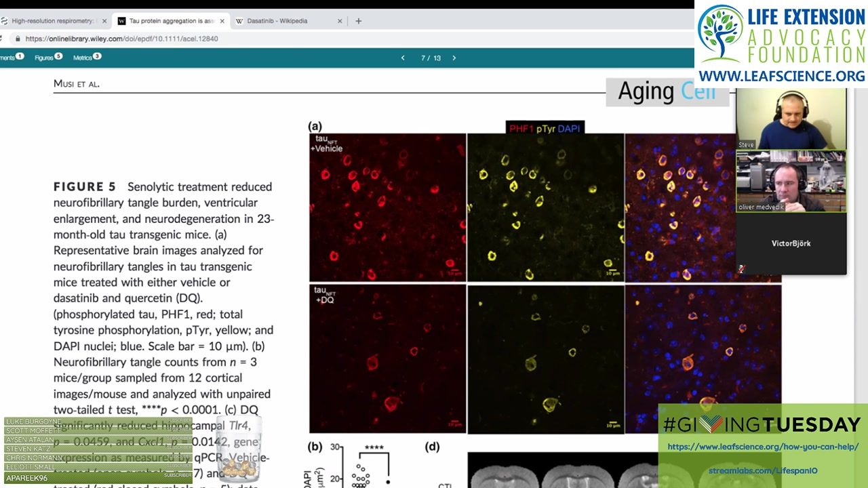
Task: Open the leafscience.org how-you-can-help link
Action: pyautogui.click(x=763, y=447)
